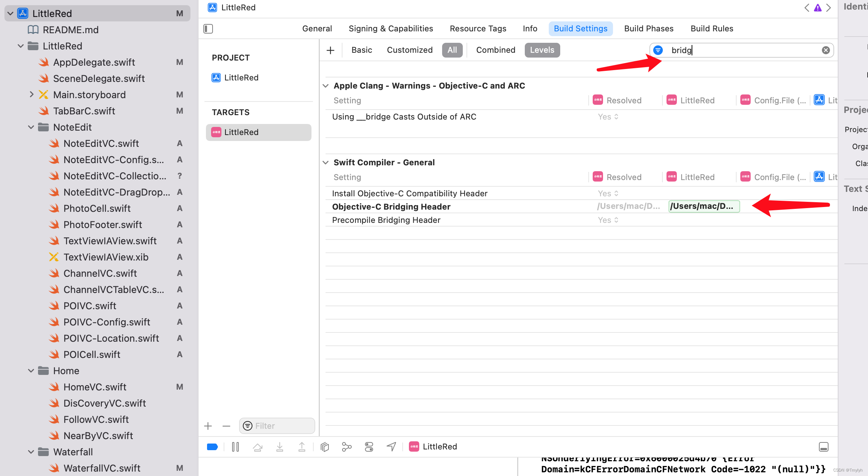Add a new target with the plus icon

pyautogui.click(x=208, y=426)
